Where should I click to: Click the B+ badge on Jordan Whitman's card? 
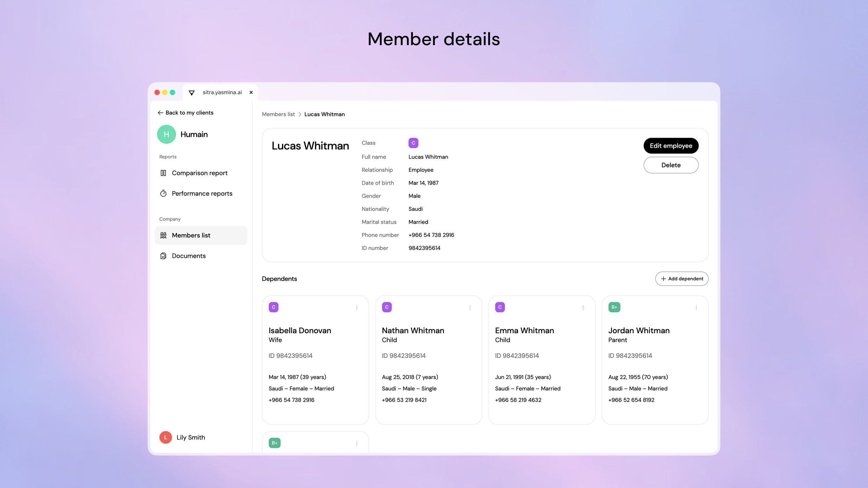tap(614, 307)
